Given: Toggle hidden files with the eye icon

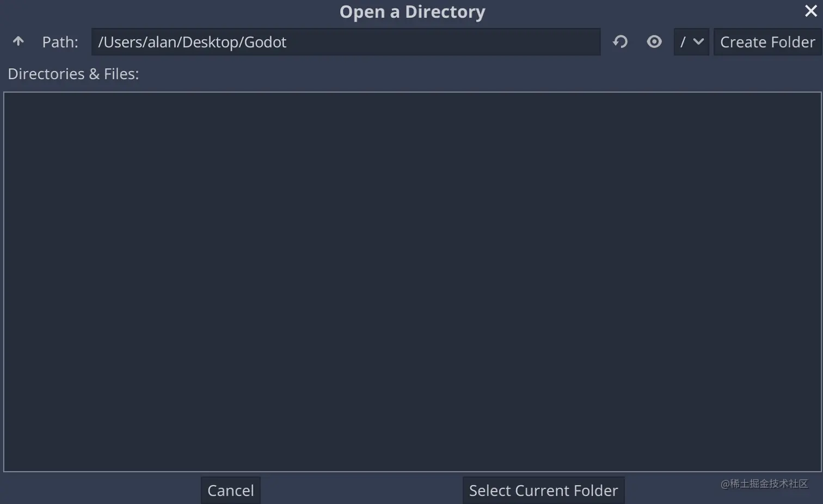Looking at the screenshot, I should (654, 41).
